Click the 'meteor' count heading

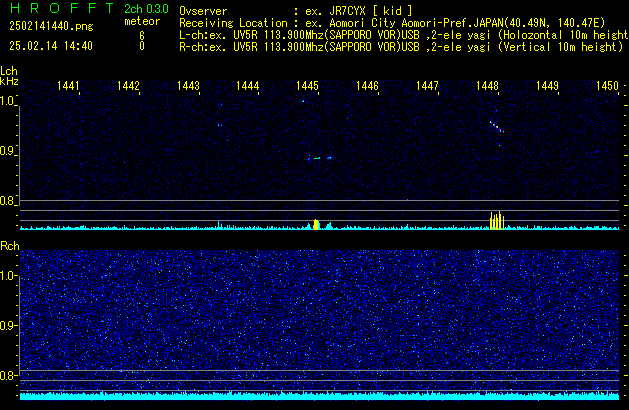pyautogui.click(x=142, y=21)
